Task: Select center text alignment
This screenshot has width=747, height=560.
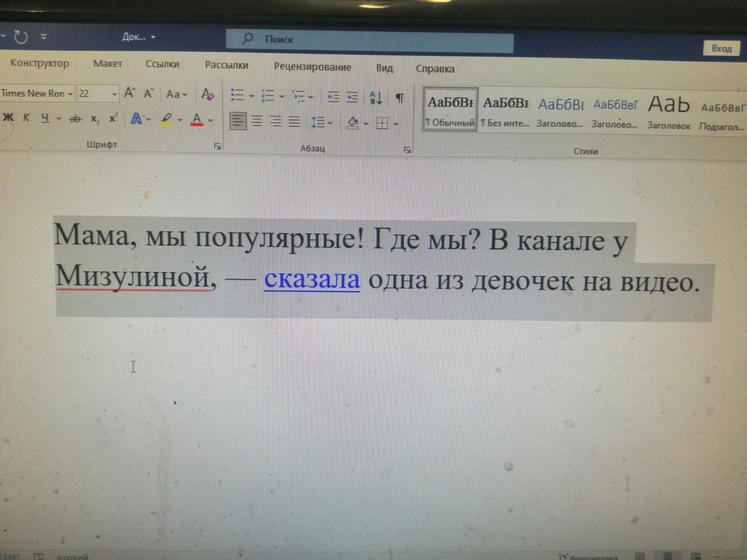Action: pos(255,121)
